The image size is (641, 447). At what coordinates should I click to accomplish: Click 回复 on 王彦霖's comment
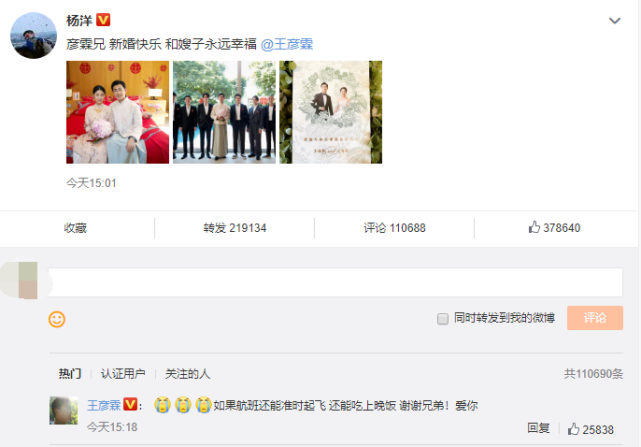coord(538,428)
